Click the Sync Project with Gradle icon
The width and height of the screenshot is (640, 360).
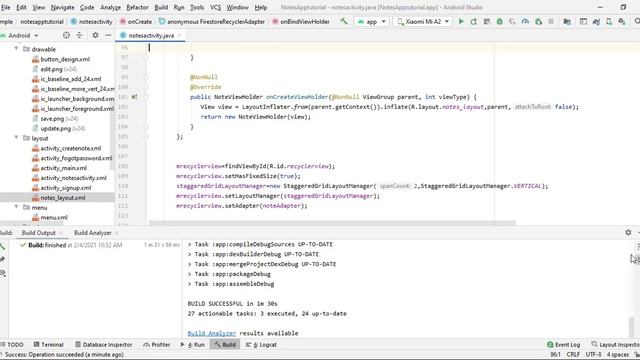tap(596, 21)
